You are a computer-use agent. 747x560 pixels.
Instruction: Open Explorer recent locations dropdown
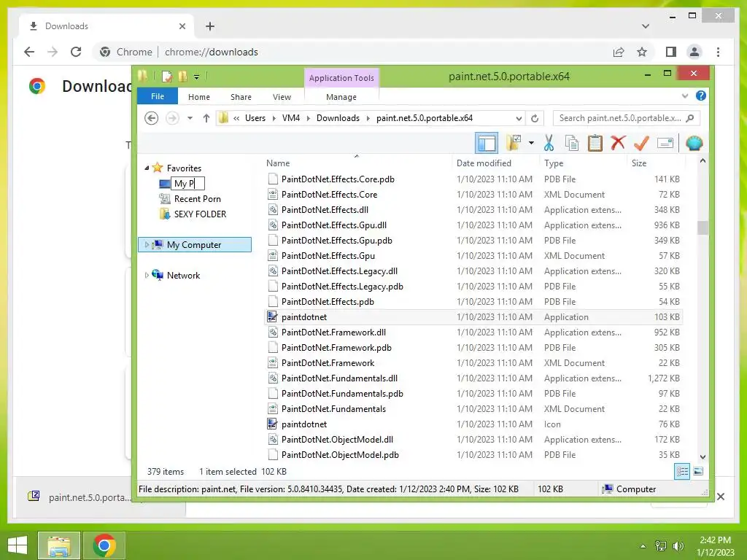click(190, 117)
